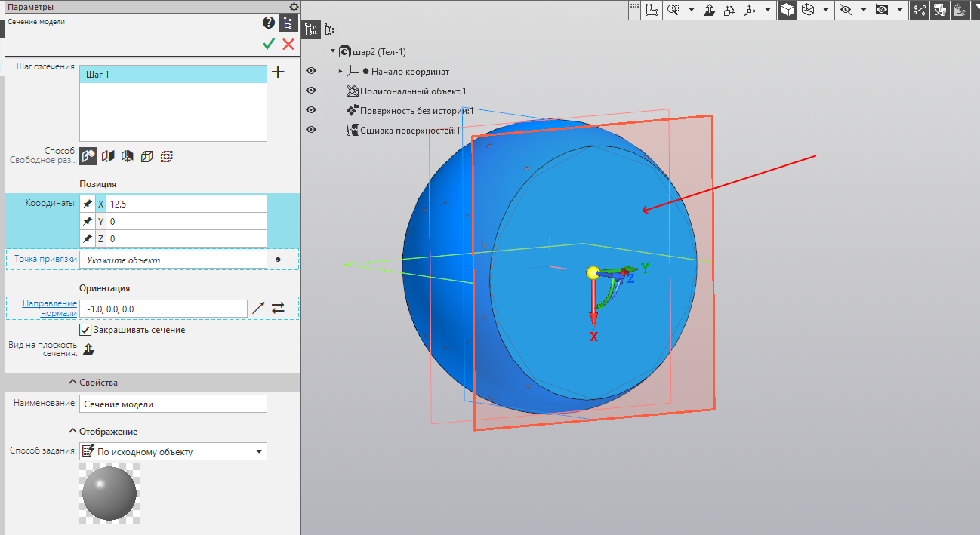Viewport: 980px width, 535px height.
Task: Open Parameters panel gear settings
Action: pyautogui.click(x=294, y=7)
